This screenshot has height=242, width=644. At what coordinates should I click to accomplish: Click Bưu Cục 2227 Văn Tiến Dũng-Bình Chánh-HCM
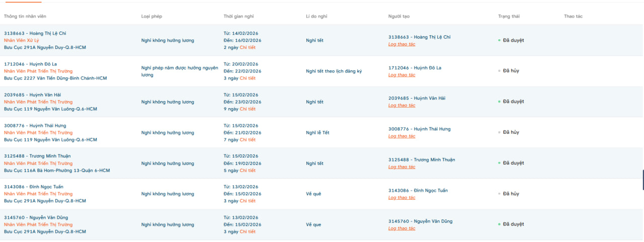(x=55, y=78)
